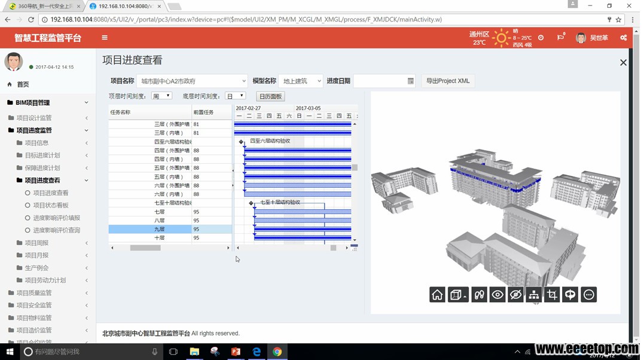644x360 pixels.
Task: Click the rotate model icon
Action: click(x=570, y=295)
